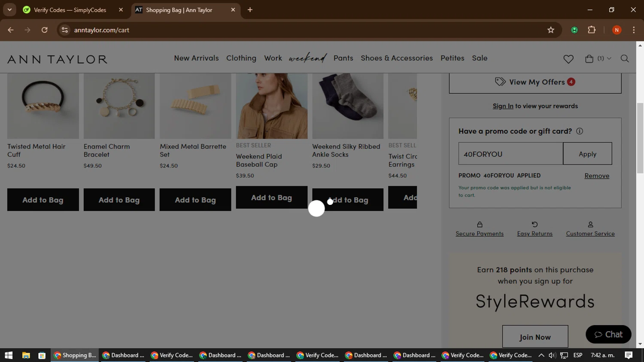Open the Easy Returns link

click(535, 234)
